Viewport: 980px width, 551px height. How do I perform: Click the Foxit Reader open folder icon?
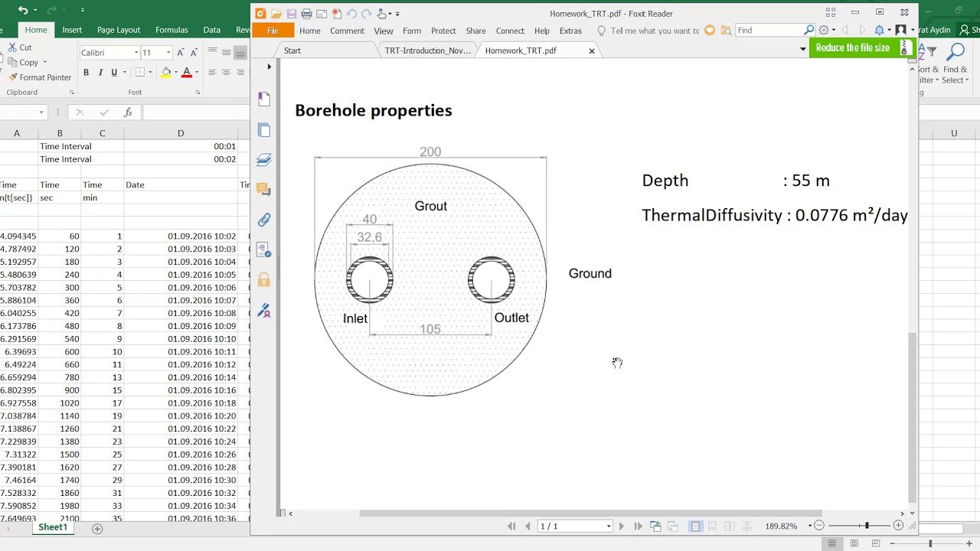(276, 14)
